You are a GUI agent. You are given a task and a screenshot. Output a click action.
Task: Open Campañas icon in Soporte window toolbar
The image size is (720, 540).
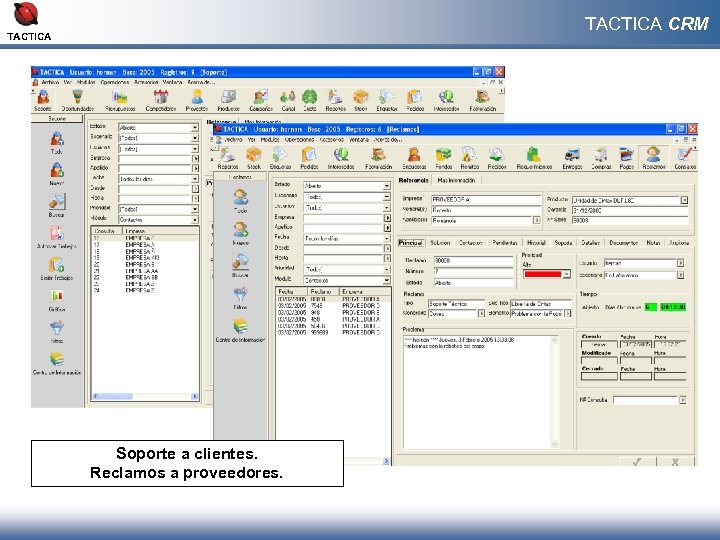[x=261, y=101]
